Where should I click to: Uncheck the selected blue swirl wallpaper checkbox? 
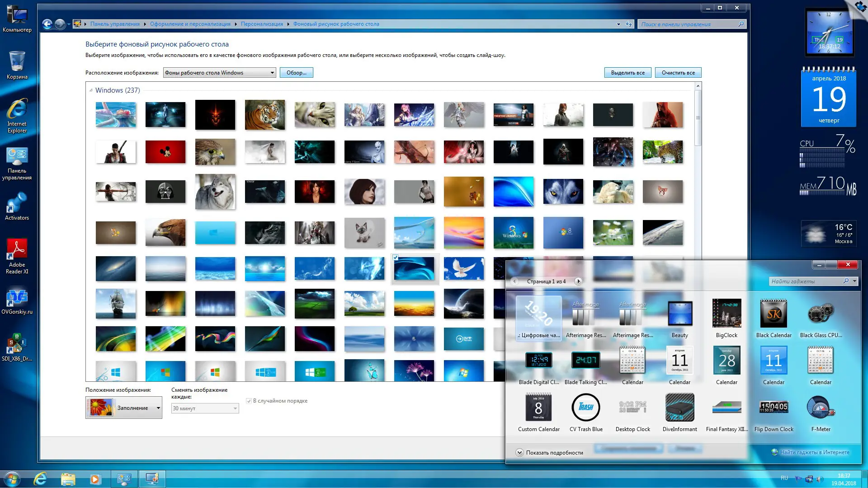(396, 258)
